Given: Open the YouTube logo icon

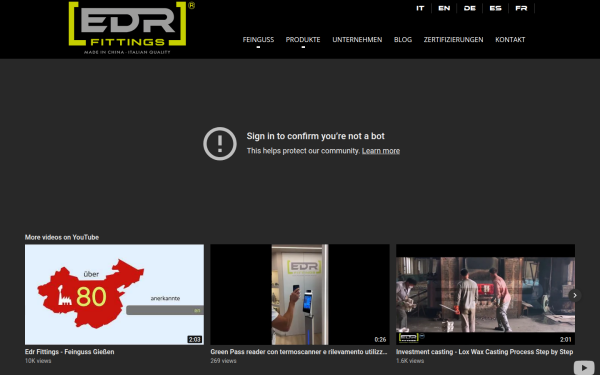Looking at the screenshot, I should click(x=584, y=368).
